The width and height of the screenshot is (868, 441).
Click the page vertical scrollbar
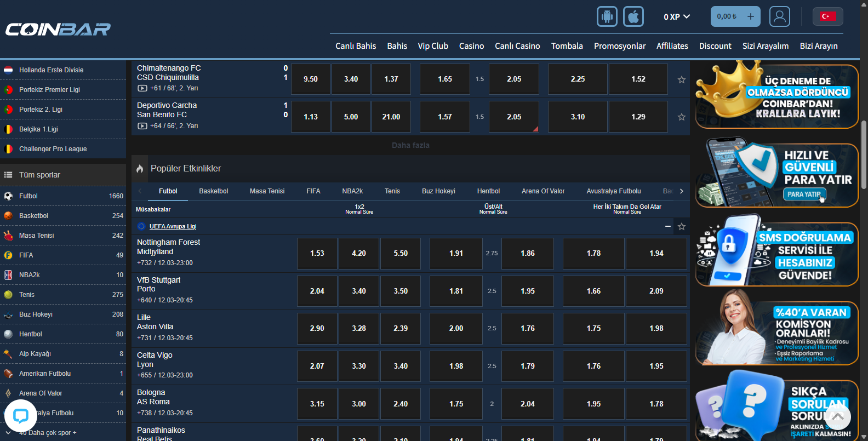(x=864, y=154)
